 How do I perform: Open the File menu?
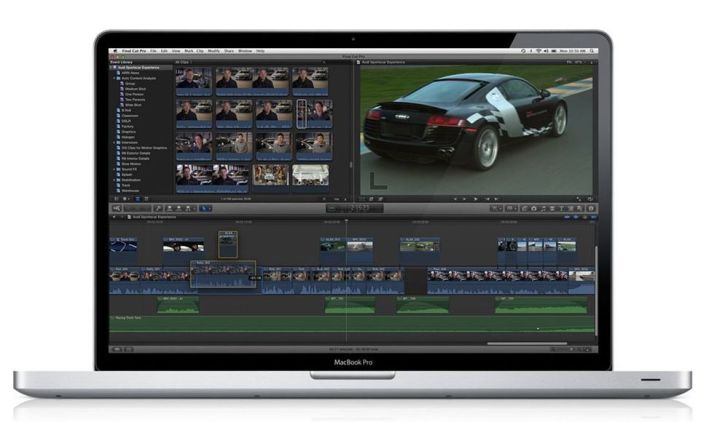pyautogui.click(x=153, y=51)
